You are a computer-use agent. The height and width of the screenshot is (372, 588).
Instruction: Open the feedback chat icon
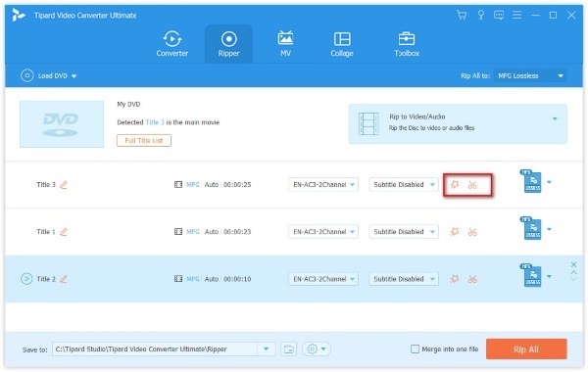499,15
